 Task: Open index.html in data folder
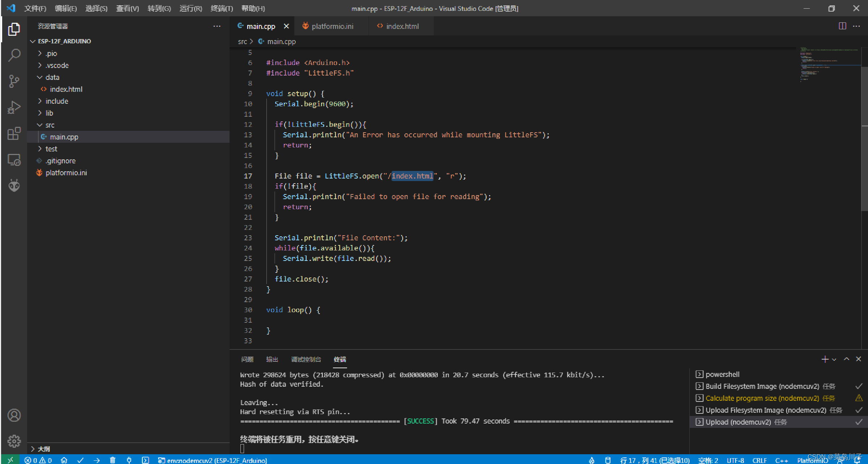point(66,89)
